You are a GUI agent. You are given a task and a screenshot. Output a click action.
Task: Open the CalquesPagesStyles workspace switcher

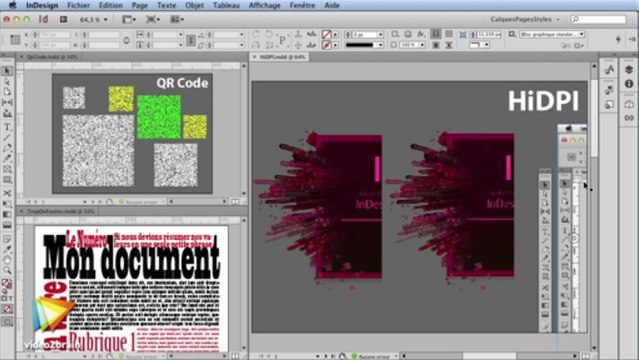click(x=524, y=19)
